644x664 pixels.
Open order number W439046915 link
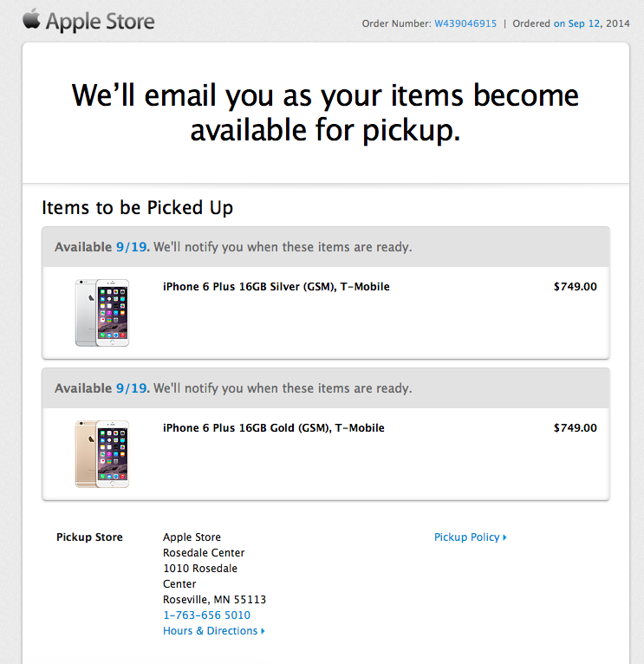465,23
